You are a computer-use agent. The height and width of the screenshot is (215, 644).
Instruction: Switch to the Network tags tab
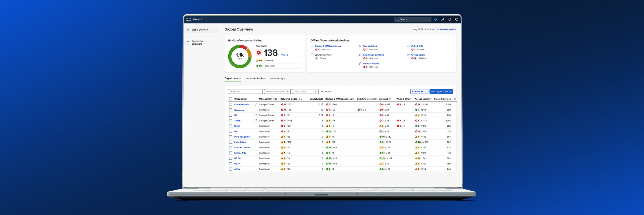click(x=277, y=78)
